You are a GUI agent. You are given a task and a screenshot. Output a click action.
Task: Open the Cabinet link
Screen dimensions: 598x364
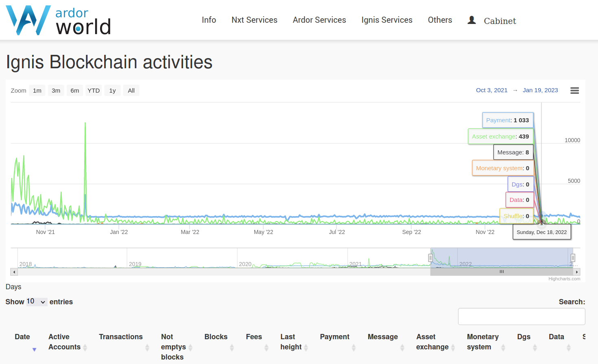point(500,21)
